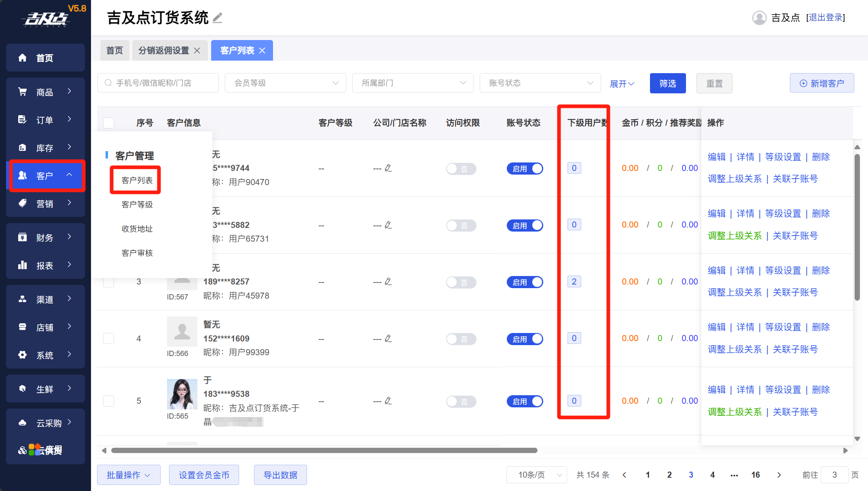
Task: Toggle 访问权限 switch for customer row 4
Action: pos(461,339)
